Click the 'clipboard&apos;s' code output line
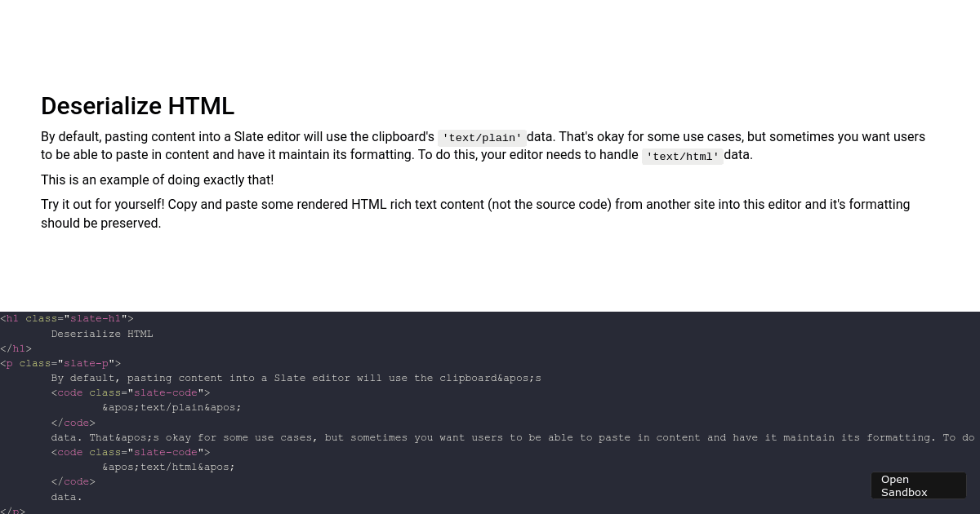The height and width of the screenshot is (514, 980). [x=296, y=378]
